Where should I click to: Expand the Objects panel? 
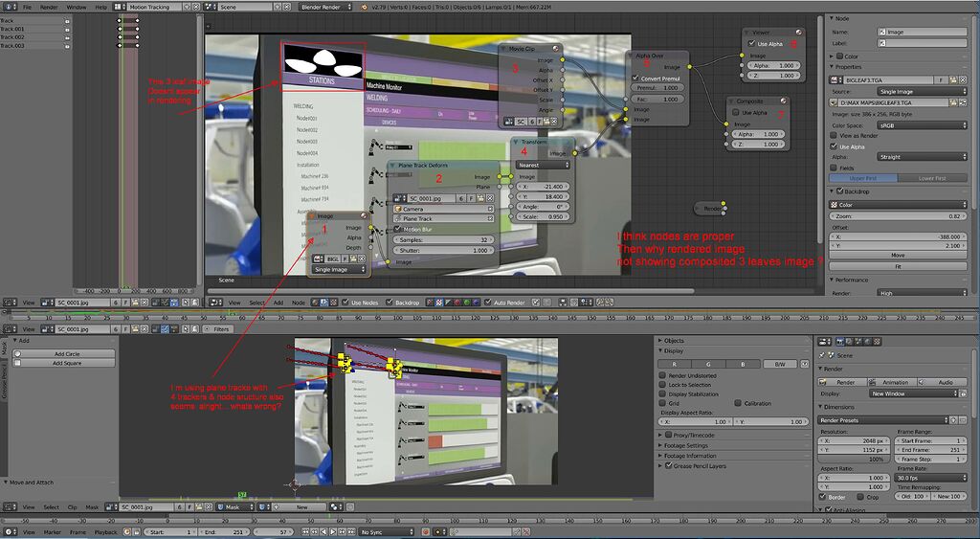click(674, 341)
